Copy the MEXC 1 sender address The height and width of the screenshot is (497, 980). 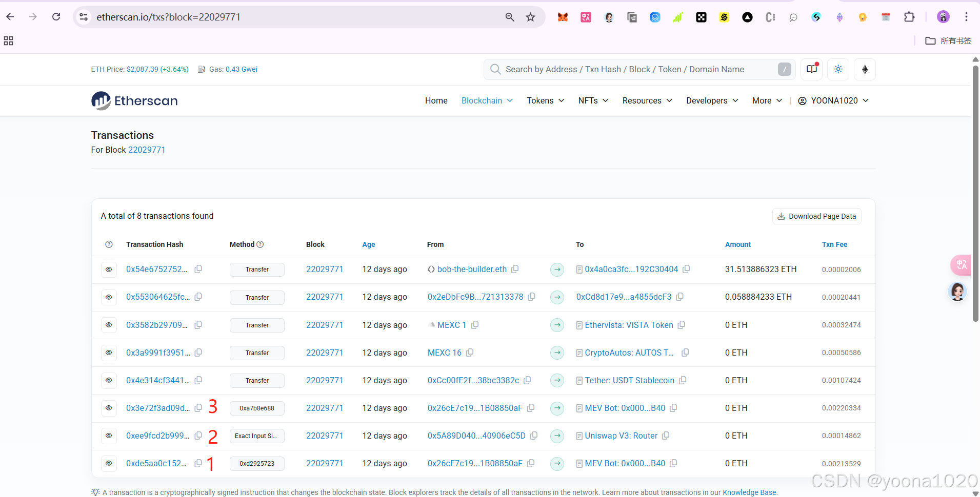pyautogui.click(x=475, y=325)
